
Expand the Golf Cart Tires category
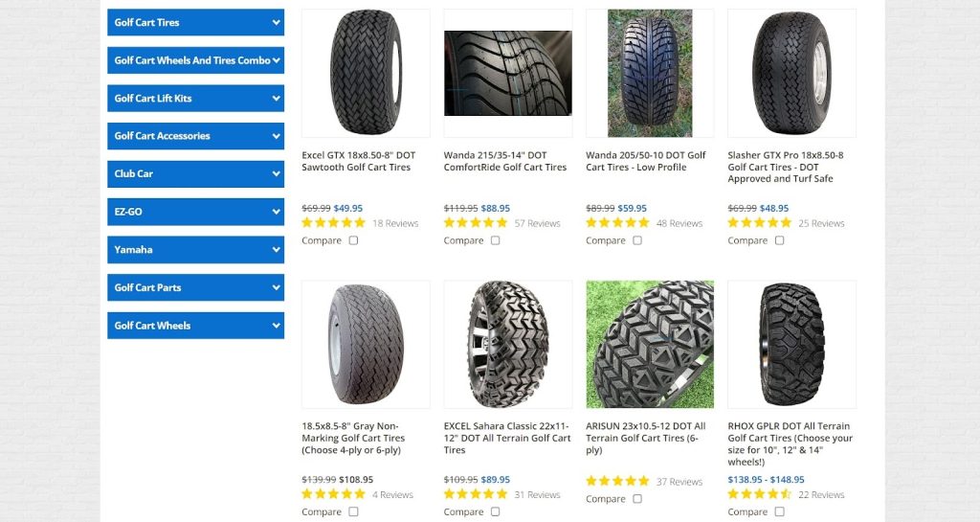[195, 22]
